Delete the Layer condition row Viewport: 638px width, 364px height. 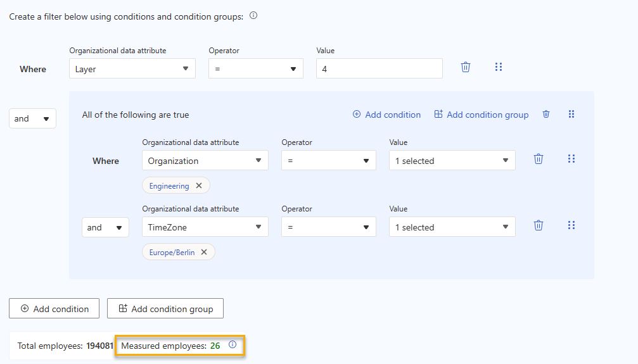click(x=466, y=67)
